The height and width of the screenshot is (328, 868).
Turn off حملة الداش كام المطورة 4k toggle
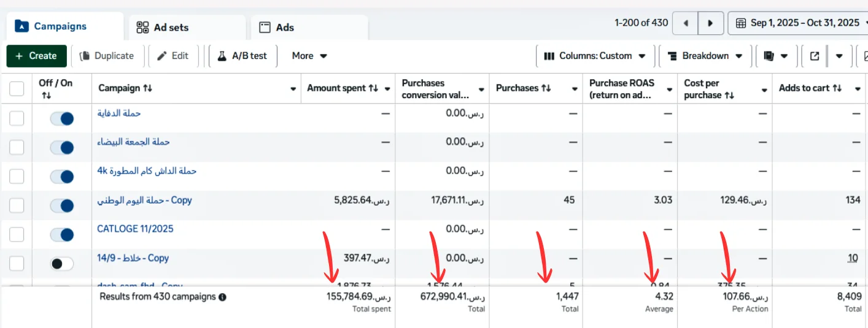coord(62,177)
